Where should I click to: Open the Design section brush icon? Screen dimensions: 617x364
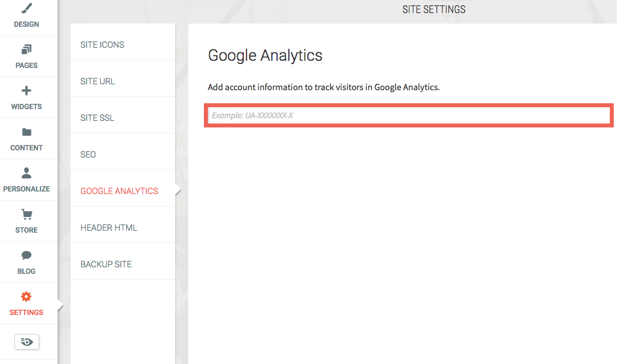click(x=26, y=8)
